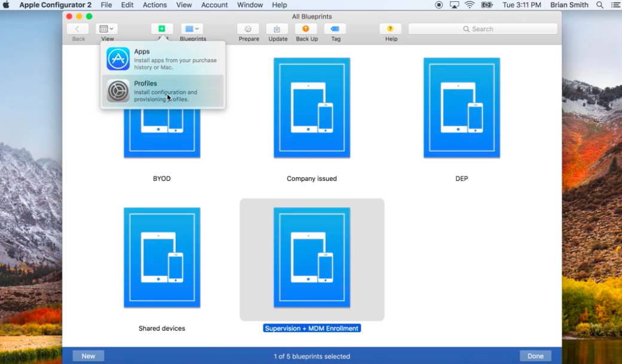Click the BYOD blueprint name label
The width and height of the screenshot is (622, 364).
(x=162, y=179)
